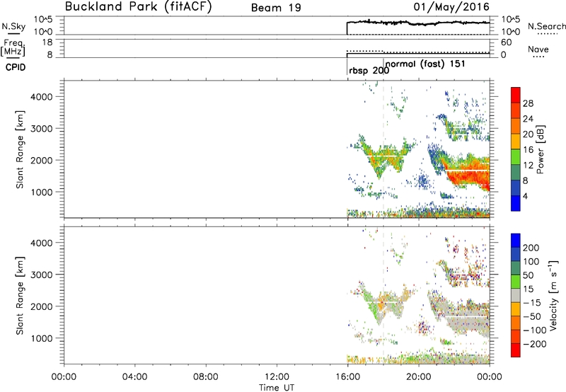Click the 'rbsp 200' CPID annotation
The height and width of the screenshot is (392, 566).
click(x=369, y=71)
